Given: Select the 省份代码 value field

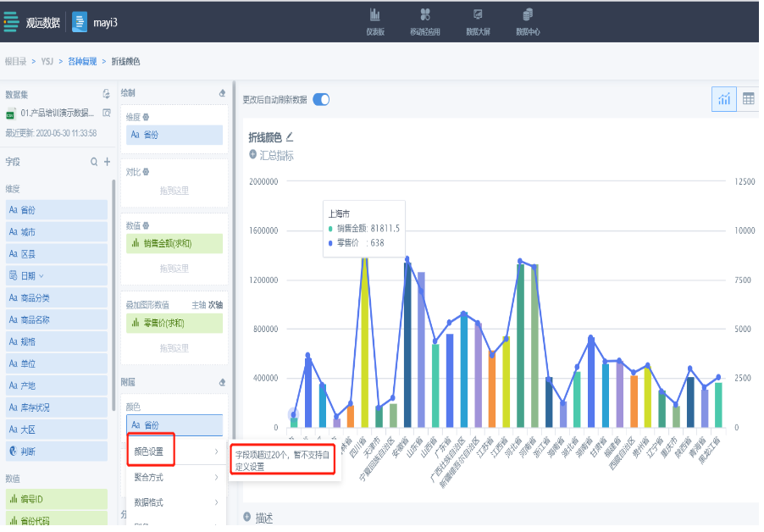Looking at the screenshot, I should point(57,519).
